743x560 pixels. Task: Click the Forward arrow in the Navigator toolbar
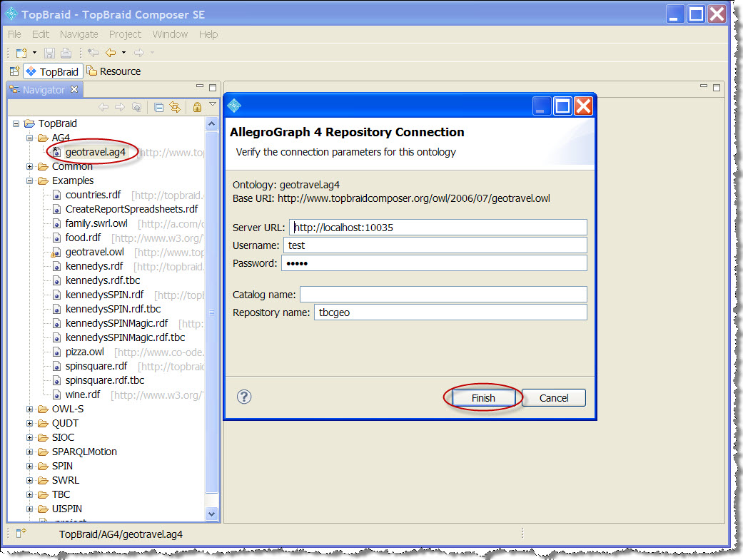pyautogui.click(x=118, y=106)
